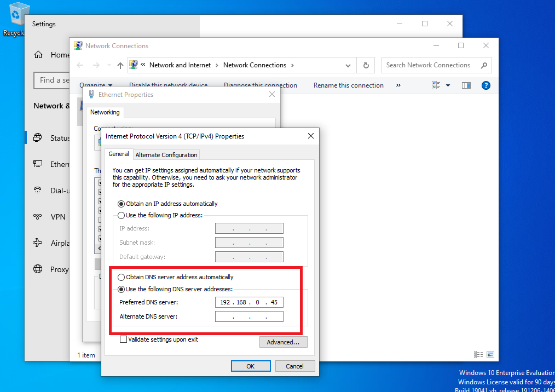Image resolution: width=555 pixels, height=392 pixels.
Task: Enable Validate settings upon exit checkbox
Action: (124, 339)
